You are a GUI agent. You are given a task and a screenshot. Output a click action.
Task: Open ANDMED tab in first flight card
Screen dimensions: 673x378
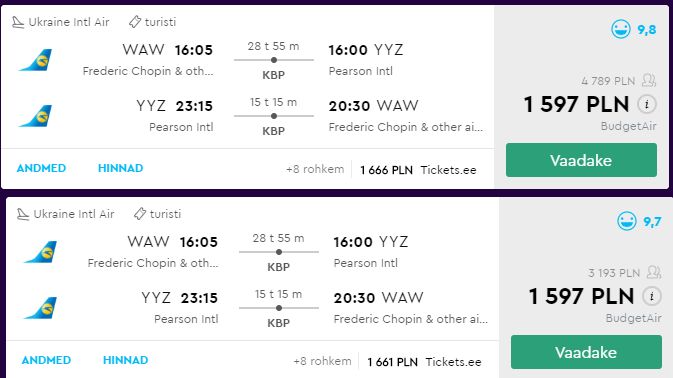point(41,168)
